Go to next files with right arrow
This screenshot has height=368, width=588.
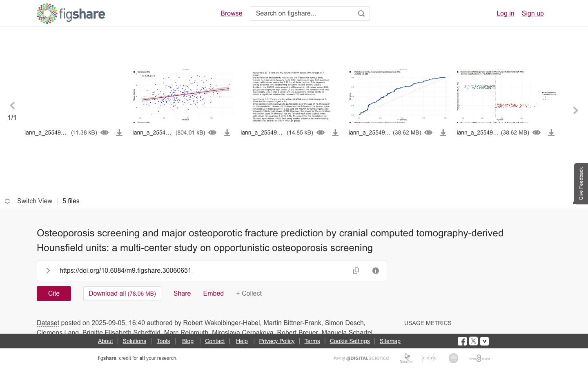tap(575, 110)
